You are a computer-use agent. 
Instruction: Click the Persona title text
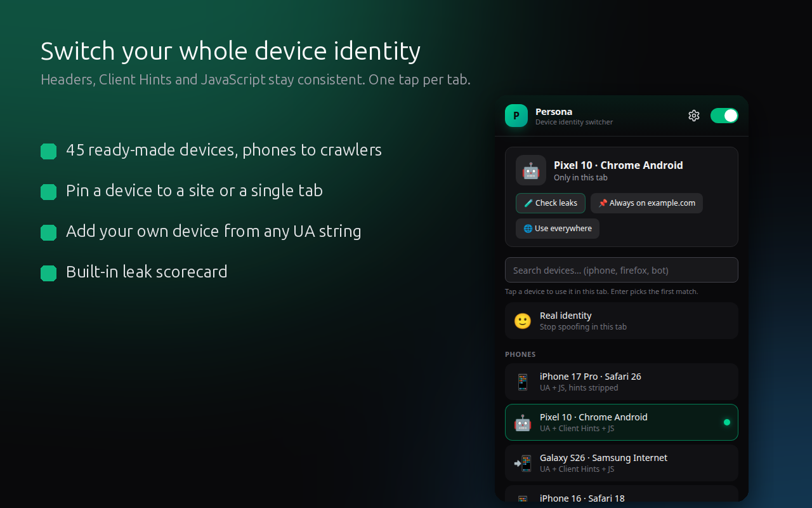pyautogui.click(x=554, y=112)
